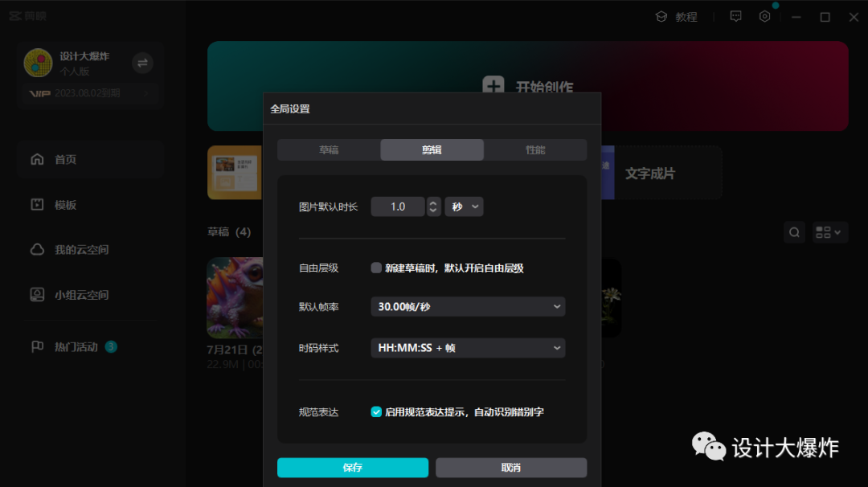Open the feedback message icon in title bar
Viewport: 868px width, 487px height.
(x=735, y=17)
